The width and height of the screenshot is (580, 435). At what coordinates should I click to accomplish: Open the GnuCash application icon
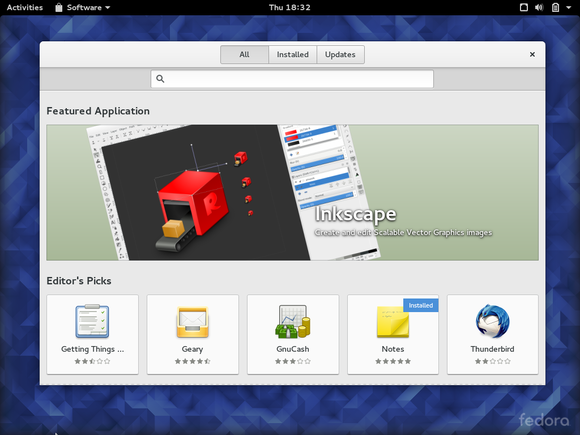[293, 321]
